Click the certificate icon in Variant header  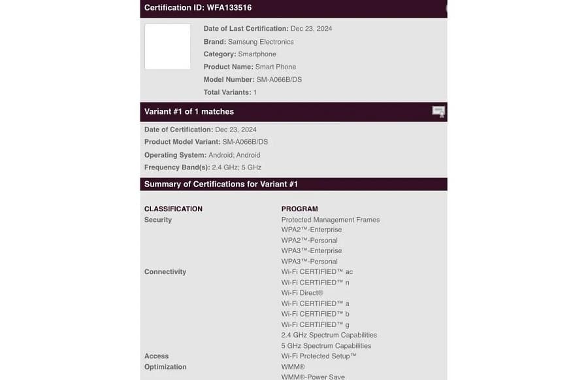point(438,111)
